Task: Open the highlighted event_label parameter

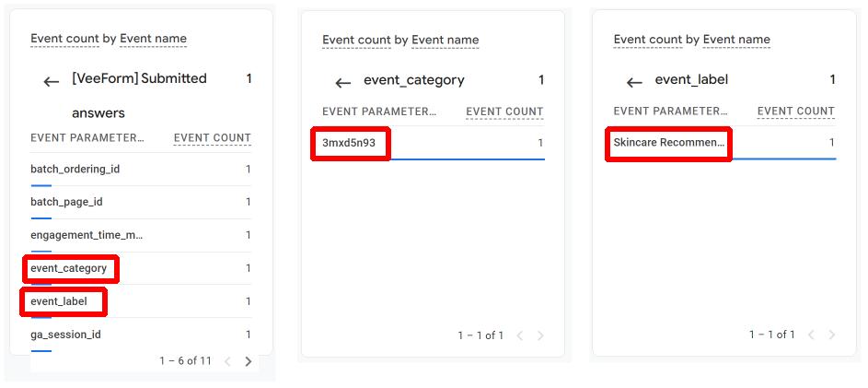Action: (59, 301)
